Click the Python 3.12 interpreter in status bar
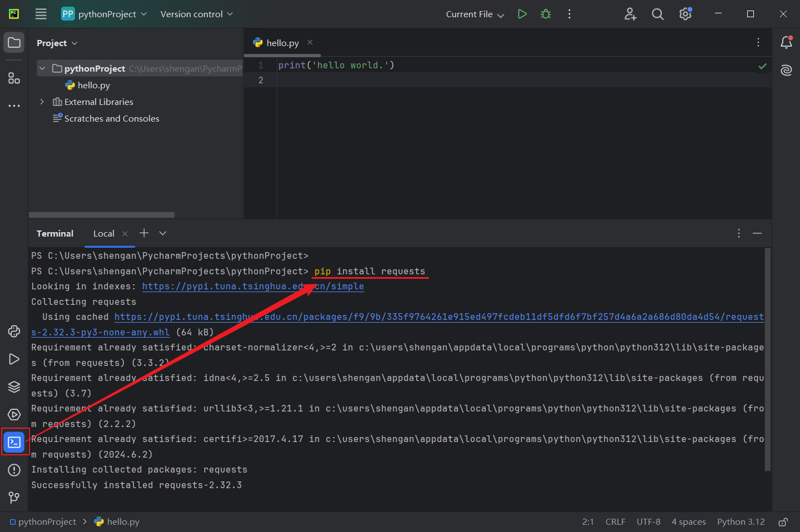800x532 pixels. [x=741, y=522]
